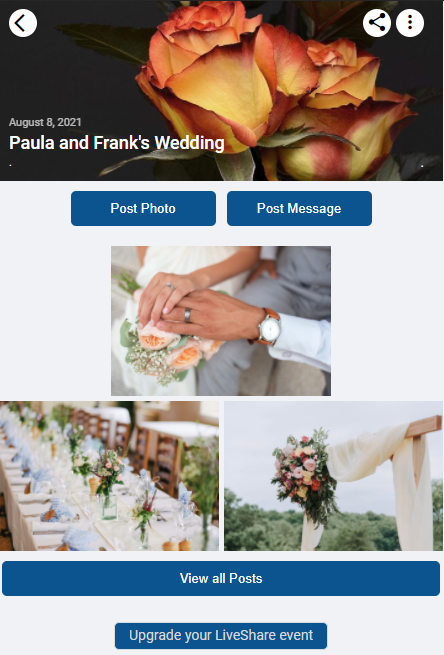
Task: Tap the small white dot below the title
Action: pos(10,165)
